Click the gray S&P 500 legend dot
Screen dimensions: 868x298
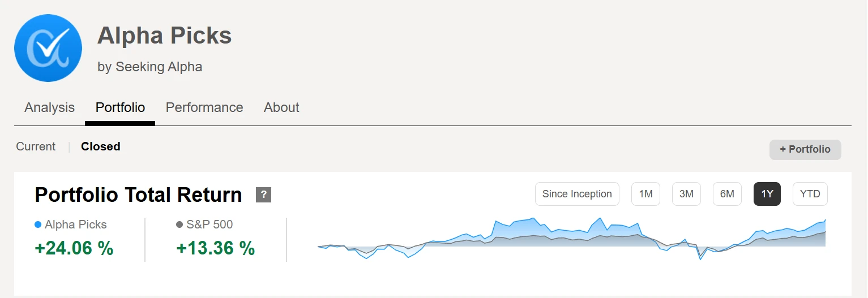tap(179, 224)
